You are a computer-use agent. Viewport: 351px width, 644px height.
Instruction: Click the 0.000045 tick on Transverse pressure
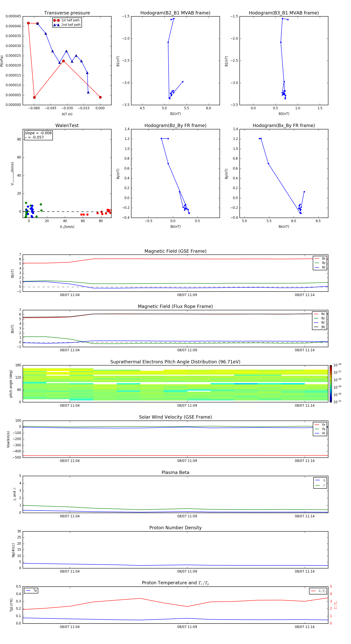pyautogui.click(x=13, y=16)
